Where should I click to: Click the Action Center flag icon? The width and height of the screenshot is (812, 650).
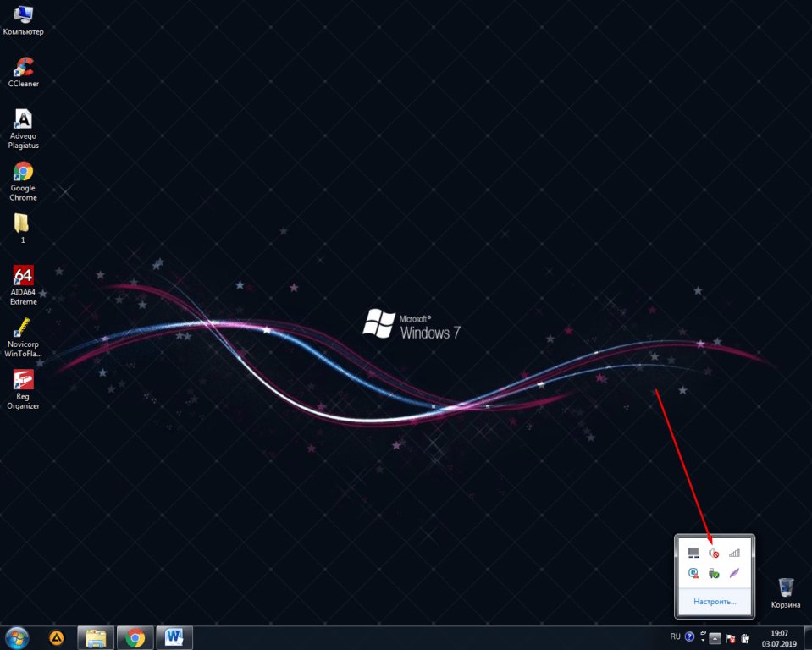click(x=731, y=638)
